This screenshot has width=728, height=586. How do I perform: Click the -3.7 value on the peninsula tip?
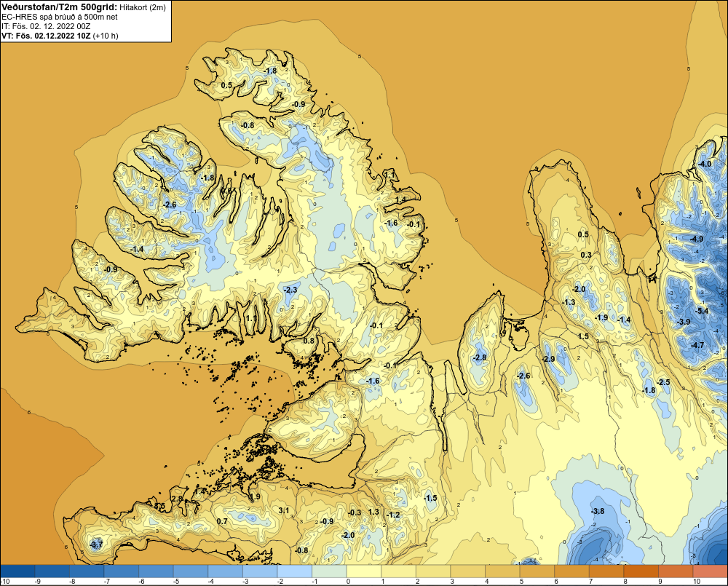pyautogui.click(x=95, y=545)
